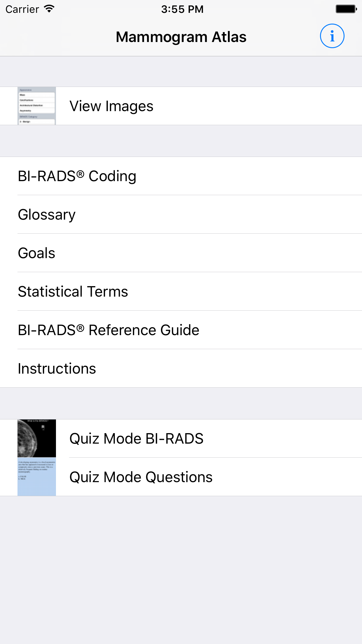This screenshot has height=644, width=362.
Task: Tap the 3:55 PM clock
Action: point(182,9)
